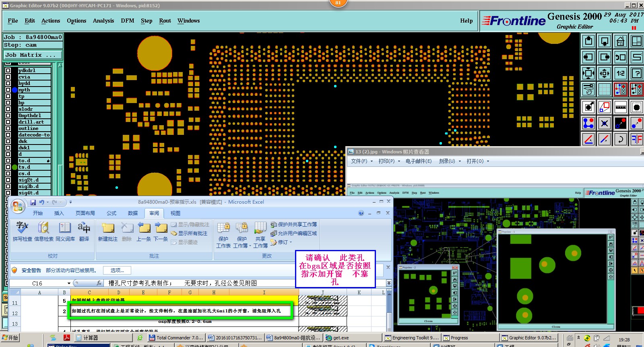Toggle checkbox for the to.d layer
Viewport: 644px width, 347px height.
coord(8,161)
